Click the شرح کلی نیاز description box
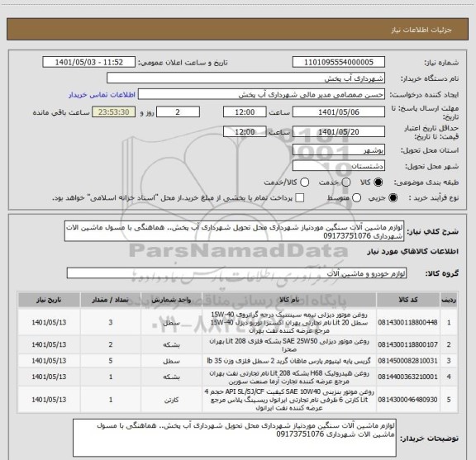Screen dimensions: 476x460 click(x=235, y=231)
